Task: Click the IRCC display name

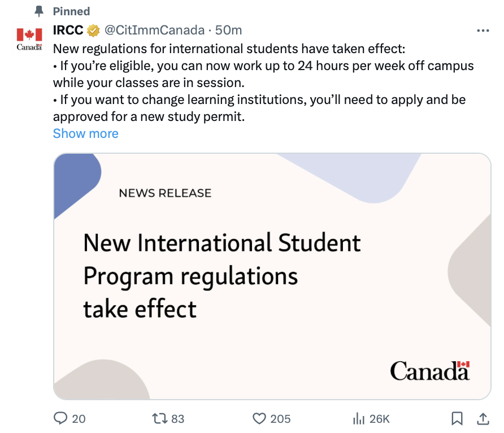Action: tap(68, 30)
